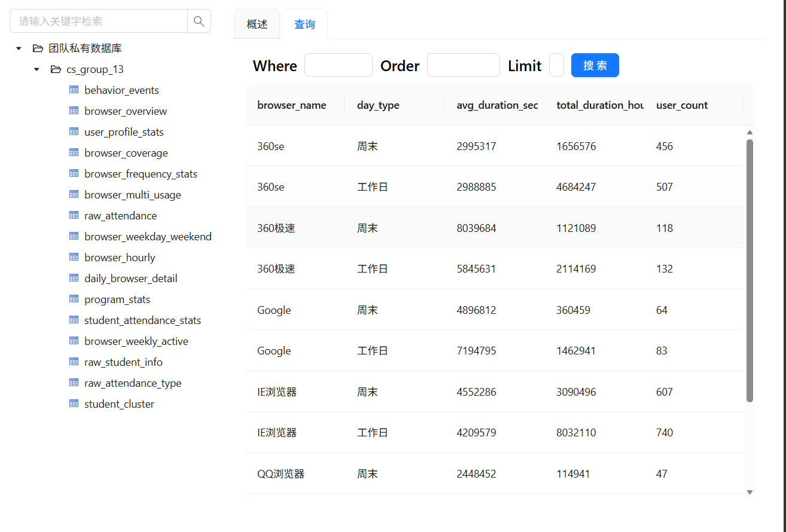Select the browser_coverage table

pos(126,153)
